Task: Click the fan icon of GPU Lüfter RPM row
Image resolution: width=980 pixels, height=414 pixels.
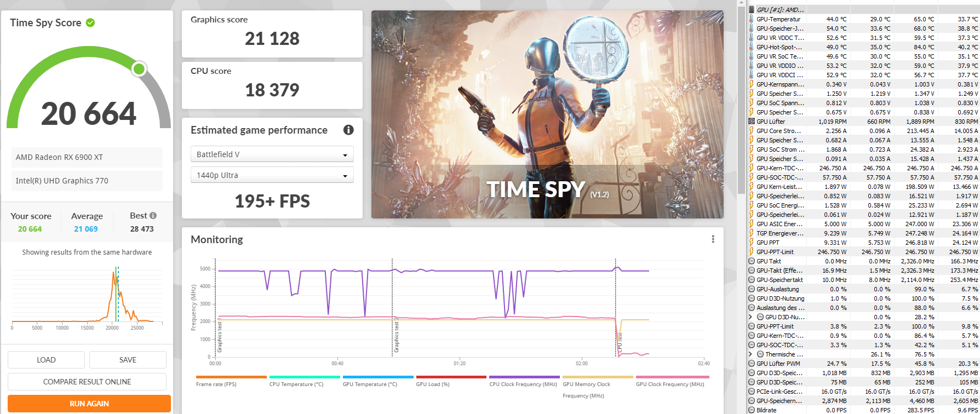Action: click(752, 122)
